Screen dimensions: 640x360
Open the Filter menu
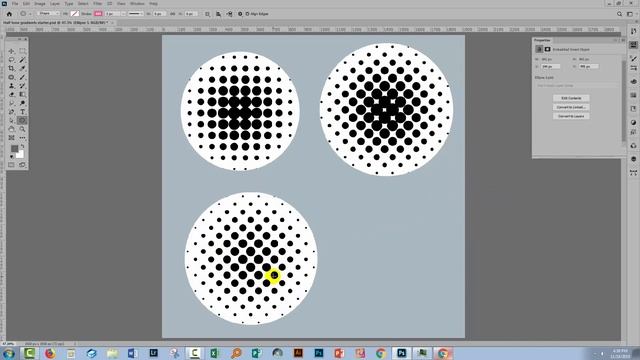click(98, 4)
